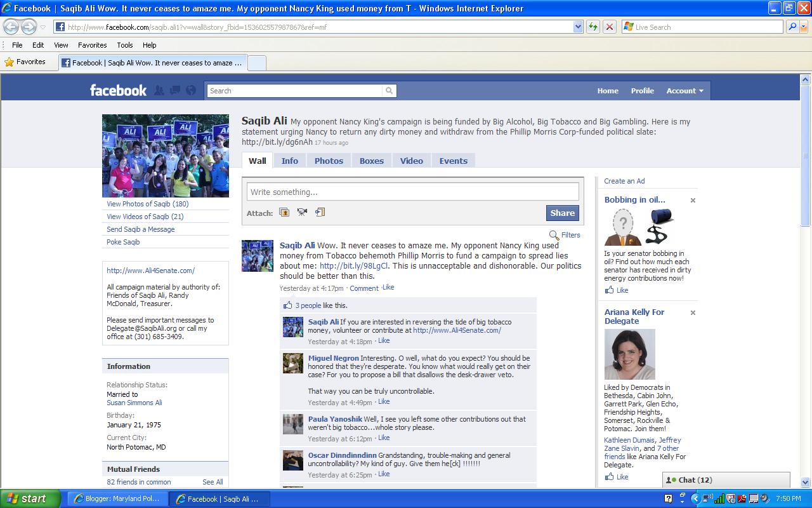The width and height of the screenshot is (812, 508).
Task: Open the Edit menu
Action: click(38, 45)
